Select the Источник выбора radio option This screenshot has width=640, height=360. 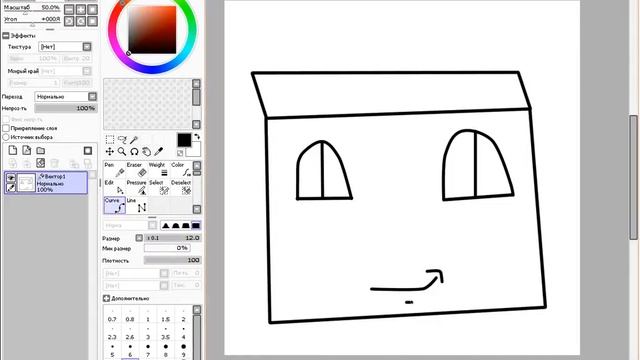[x=6, y=137]
